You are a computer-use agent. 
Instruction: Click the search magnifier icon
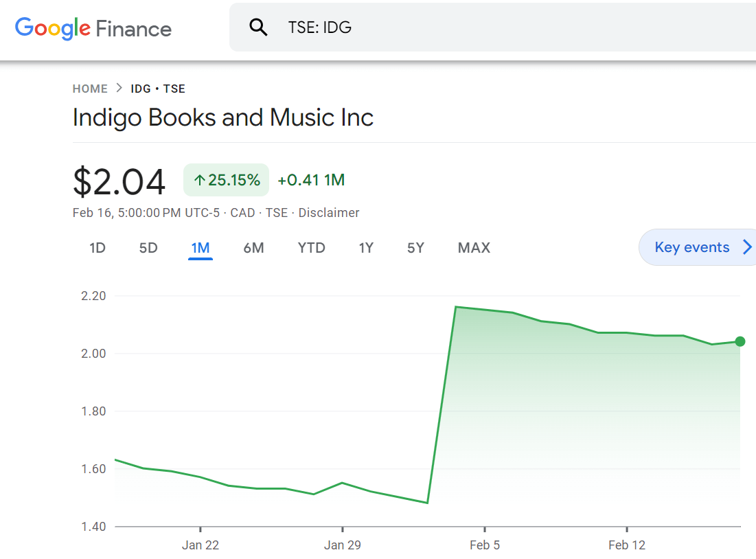pos(258,27)
